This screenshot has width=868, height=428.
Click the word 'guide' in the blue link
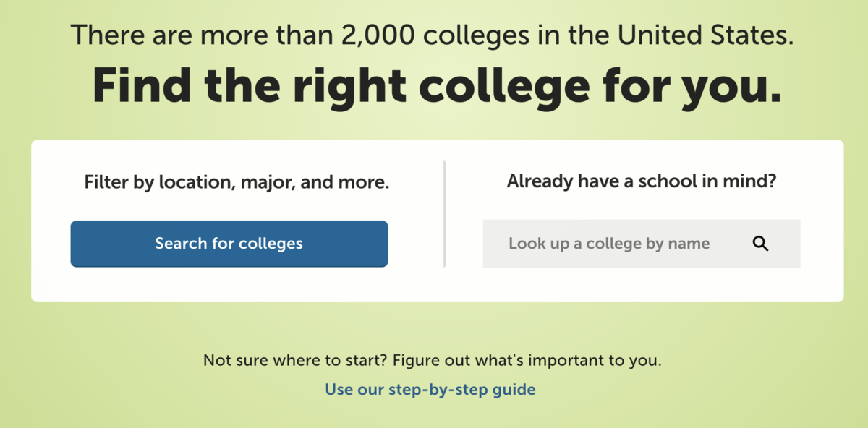pyautogui.click(x=514, y=390)
